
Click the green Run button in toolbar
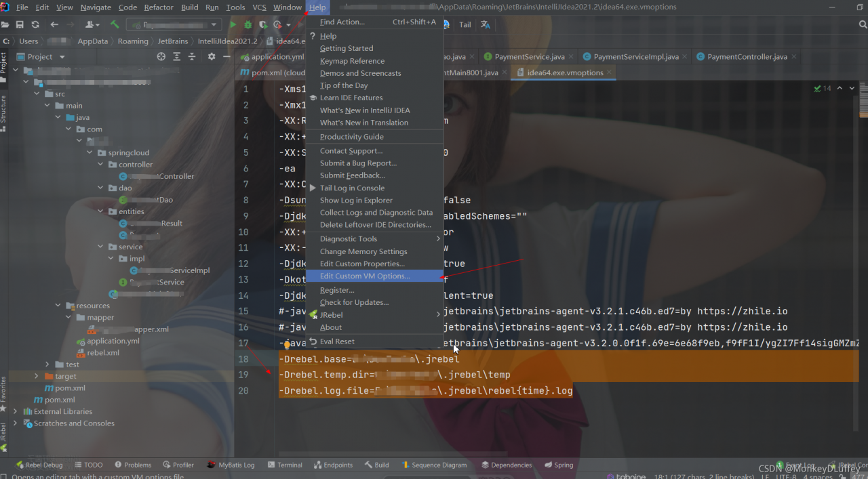[233, 24]
